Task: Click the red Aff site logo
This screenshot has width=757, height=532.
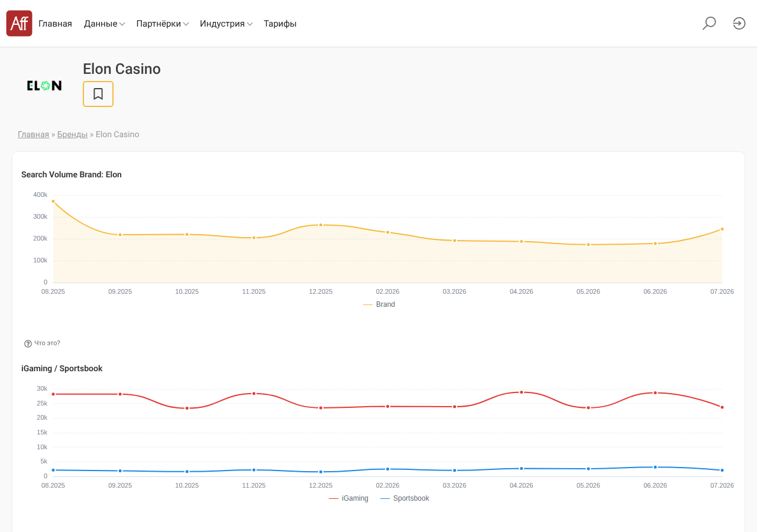Action: click(x=19, y=24)
